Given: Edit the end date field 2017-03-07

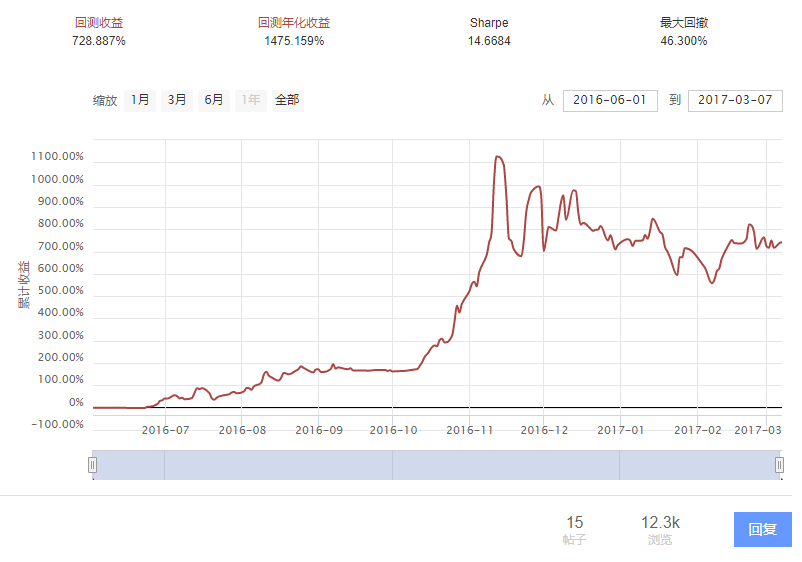Looking at the screenshot, I should tap(735, 100).
